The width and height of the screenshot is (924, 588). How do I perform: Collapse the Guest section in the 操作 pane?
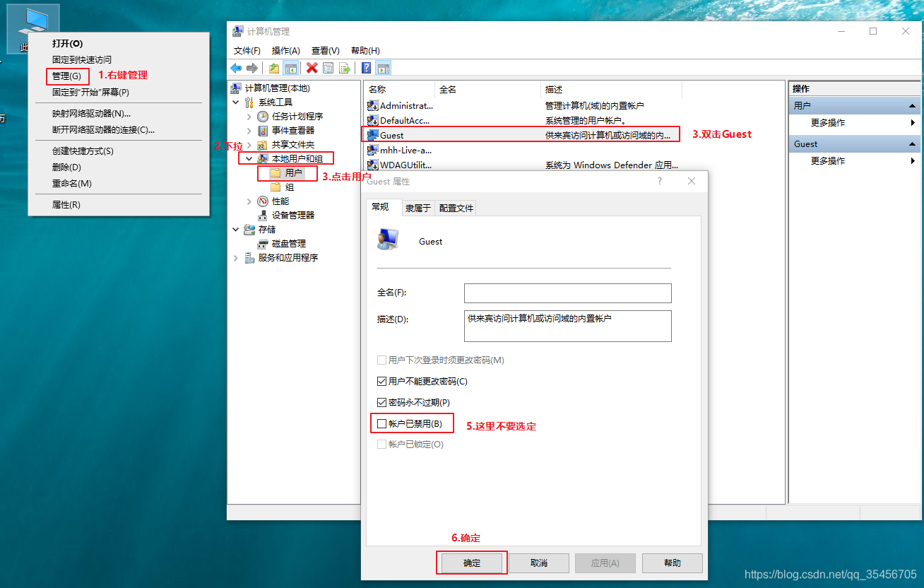913,143
